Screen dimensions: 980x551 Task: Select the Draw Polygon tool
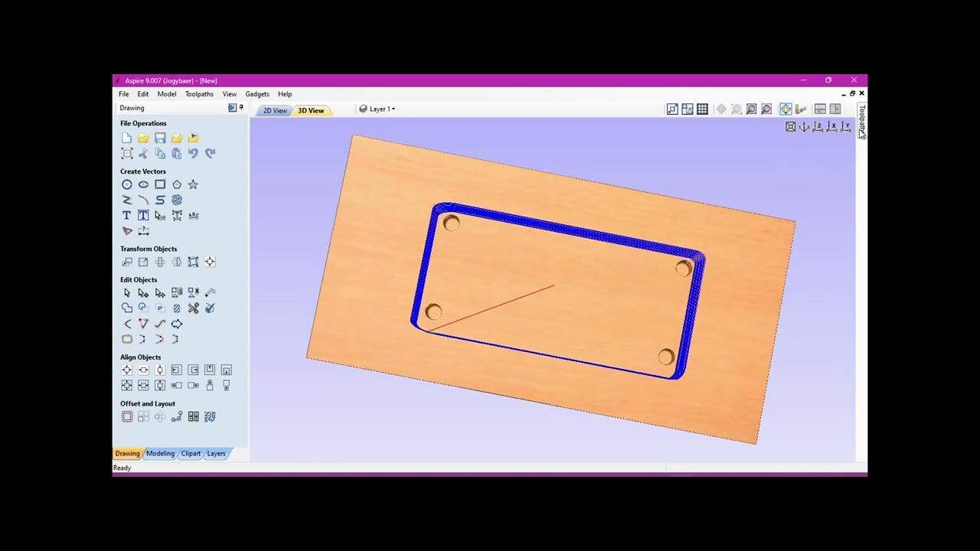[177, 184]
